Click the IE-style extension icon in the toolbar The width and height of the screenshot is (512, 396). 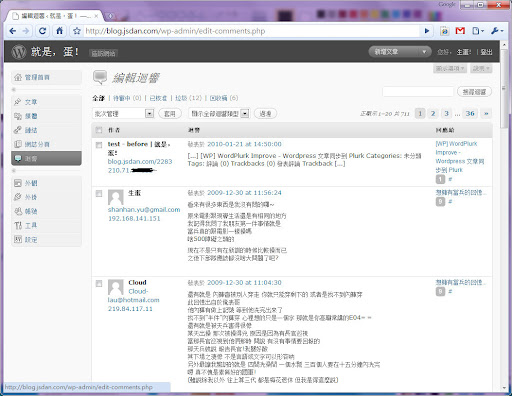click(445, 31)
